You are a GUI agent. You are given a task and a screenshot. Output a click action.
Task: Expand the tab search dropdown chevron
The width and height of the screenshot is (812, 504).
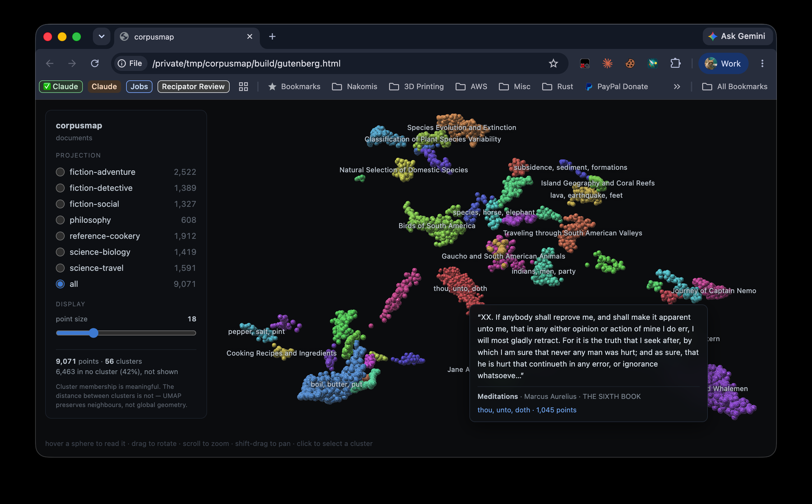(101, 37)
